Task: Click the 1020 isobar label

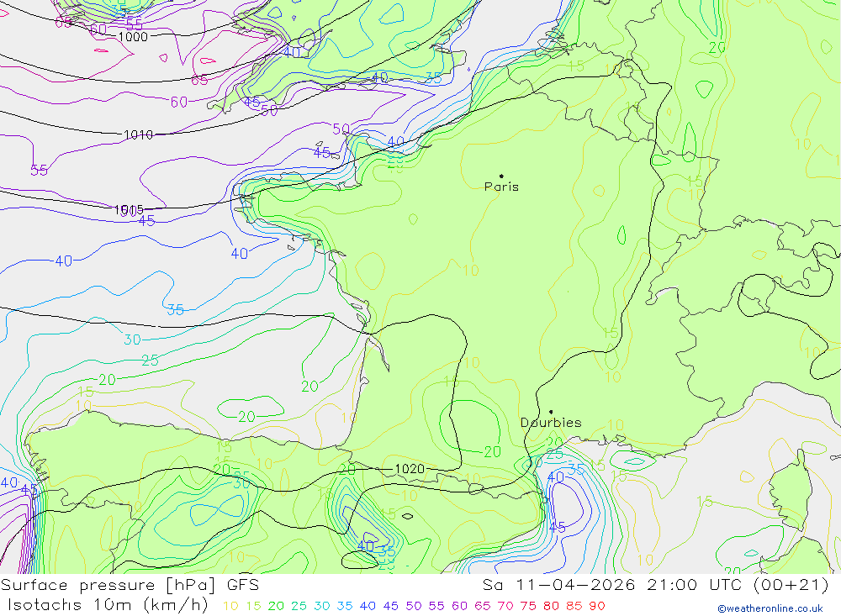Action: (x=410, y=469)
